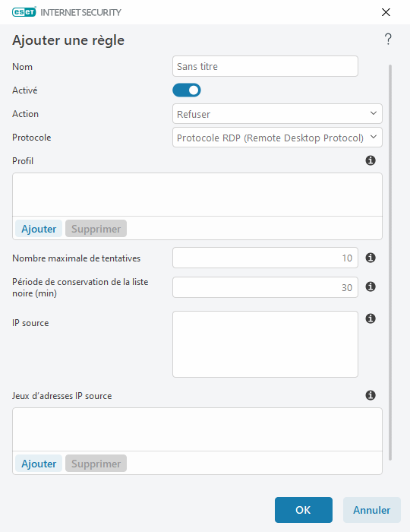The width and height of the screenshot is (410, 532).
Task: Click Supprimer button under Profil list
Action: [x=96, y=229]
